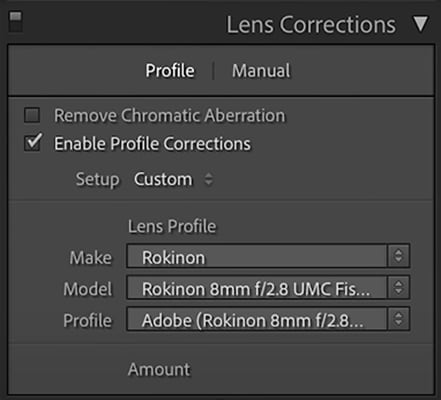Click the Remove Chromatic Aberration label text

pyautogui.click(x=170, y=115)
